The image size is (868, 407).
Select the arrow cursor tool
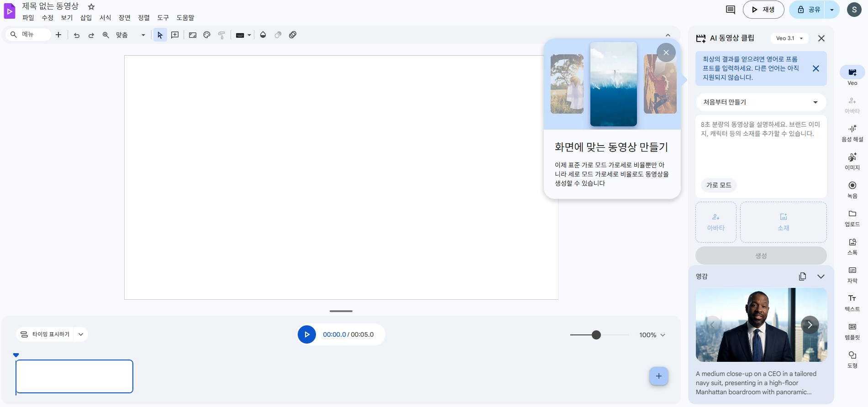coord(160,35)
